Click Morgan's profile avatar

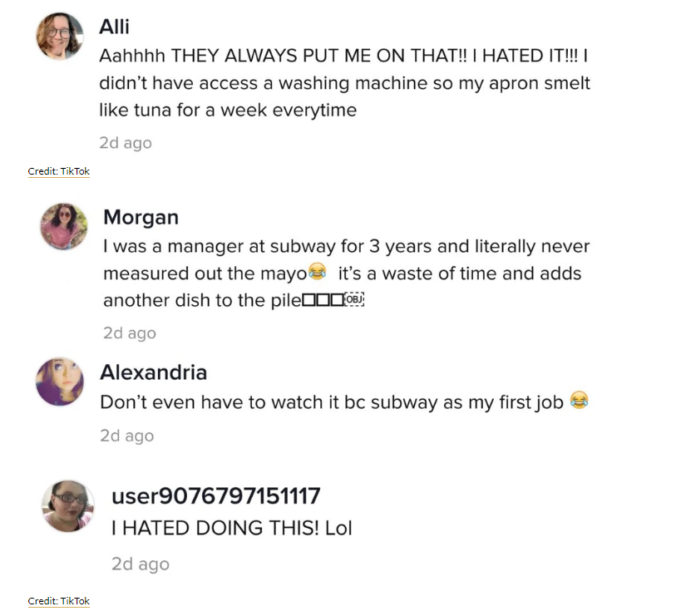64,226
